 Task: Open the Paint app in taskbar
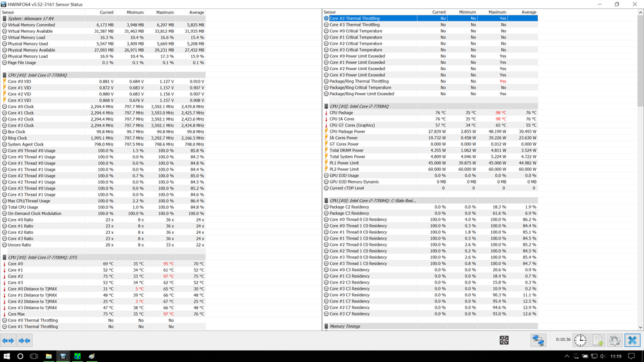[92, 356]
